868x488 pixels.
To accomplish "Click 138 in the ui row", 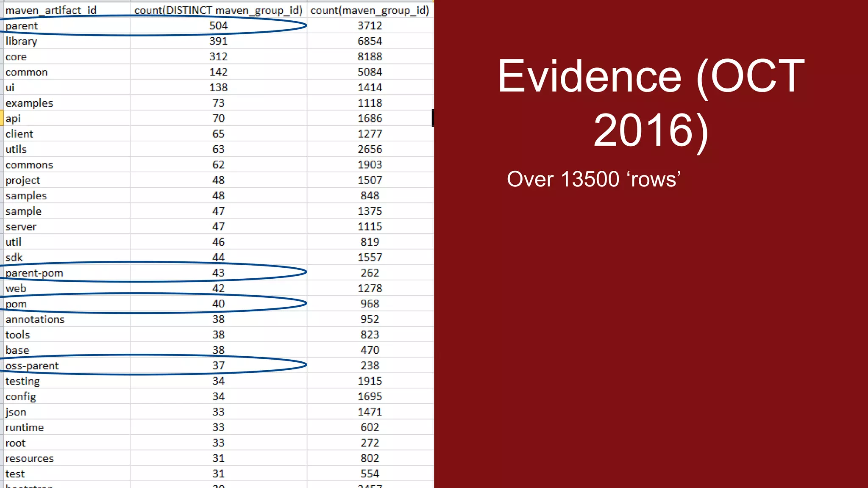I will coord(218,87).
